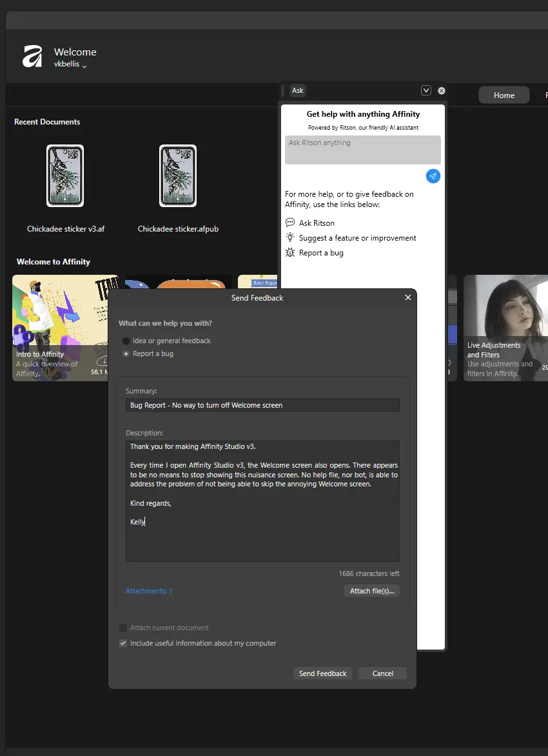This screenshot has height=756, width=548.
Task: Click the lightbulb Suggest a feature icon
Action: [x=290, y=237]
